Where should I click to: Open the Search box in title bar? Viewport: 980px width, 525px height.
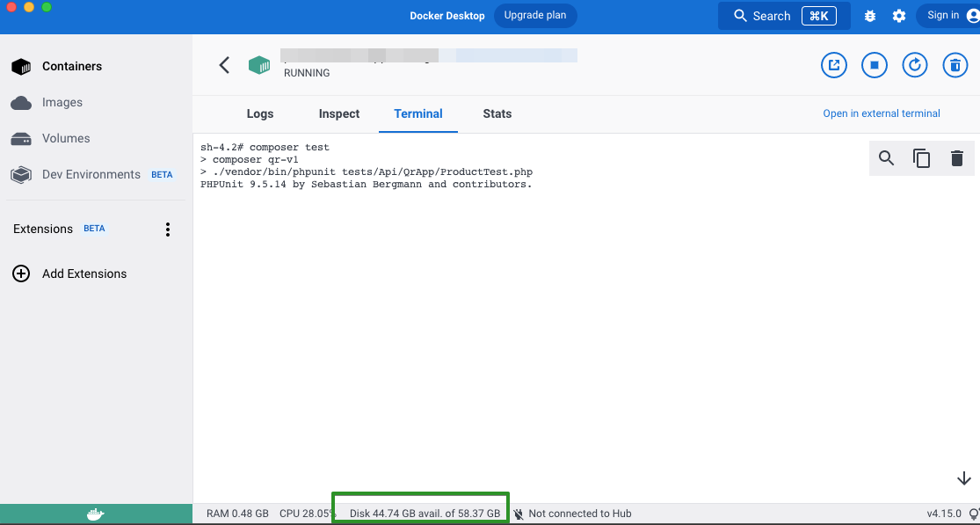pyautogui.click(x=784, y=16)
